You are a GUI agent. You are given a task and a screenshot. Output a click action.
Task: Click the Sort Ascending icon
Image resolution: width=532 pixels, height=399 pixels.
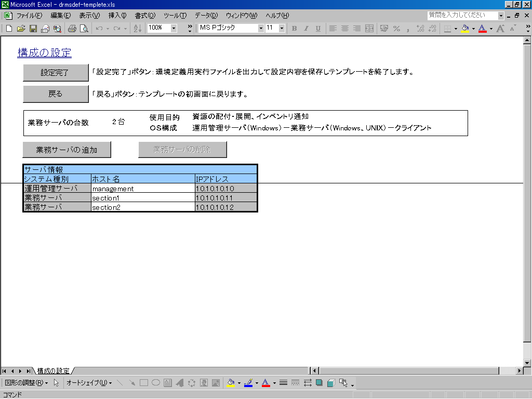coord(137,29)
